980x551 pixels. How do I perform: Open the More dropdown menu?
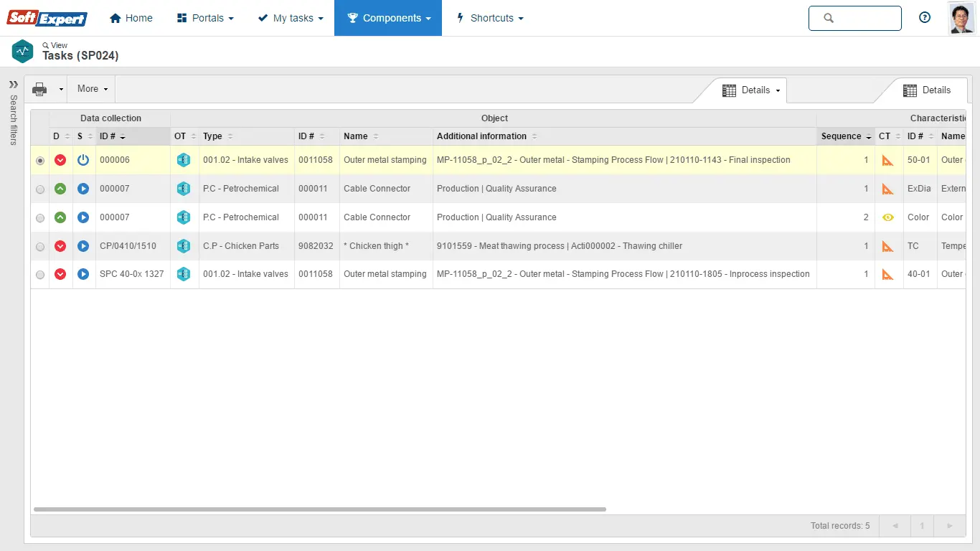coord(92,89)
